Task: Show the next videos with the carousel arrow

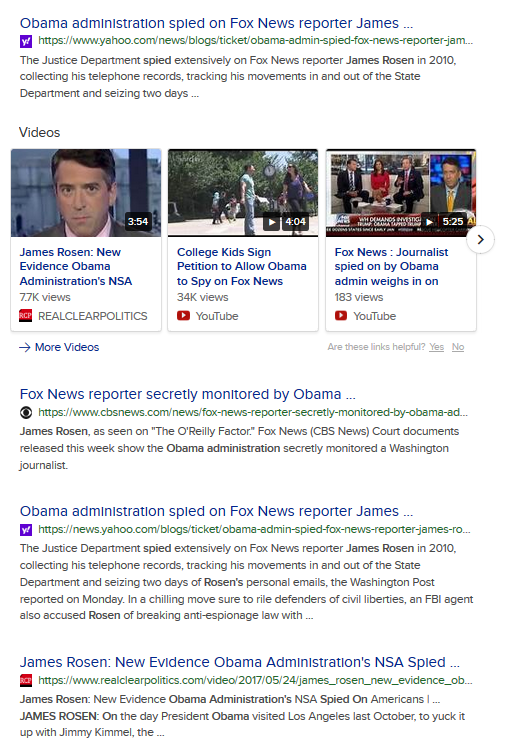Action: pyautogui.click(x=480, y=239)
